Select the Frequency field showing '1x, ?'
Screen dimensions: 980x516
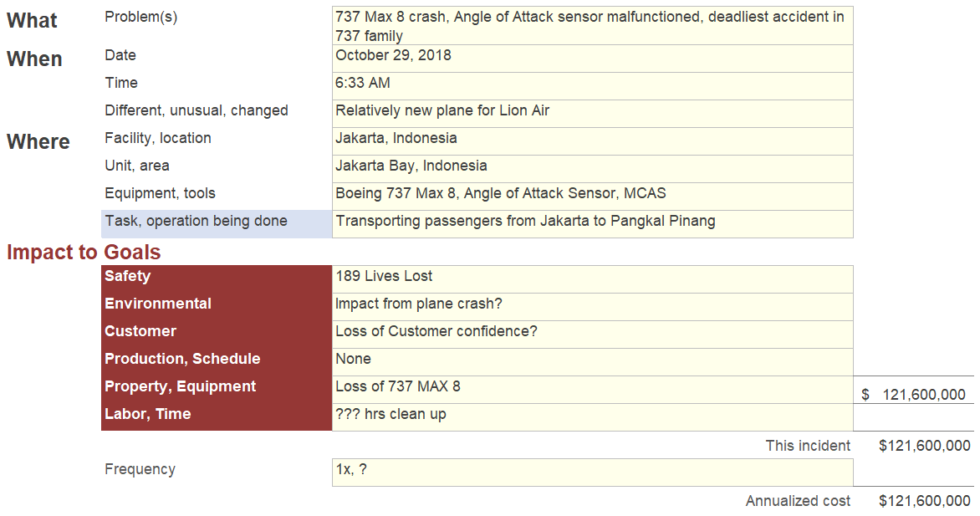point(592,471)
